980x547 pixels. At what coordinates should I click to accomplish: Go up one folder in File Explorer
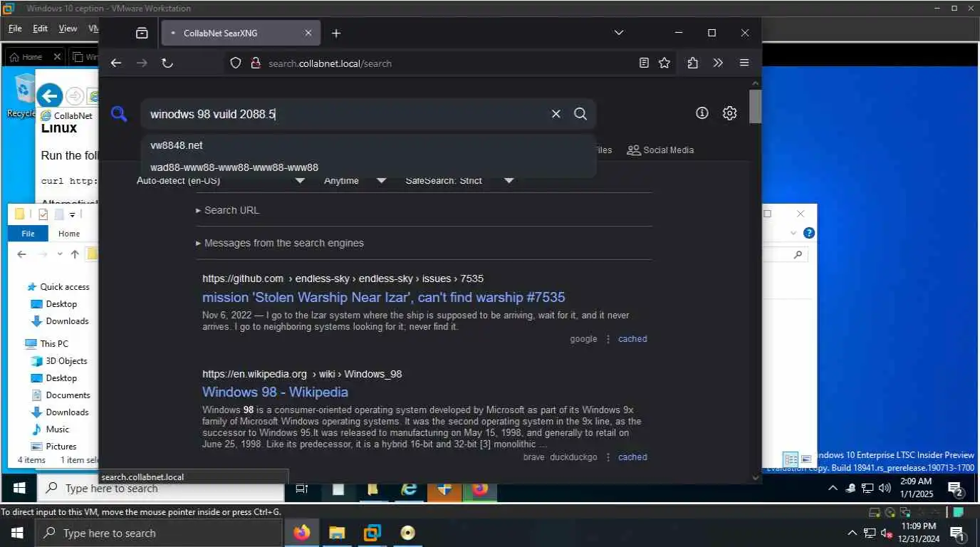click(x=75, y=254)
